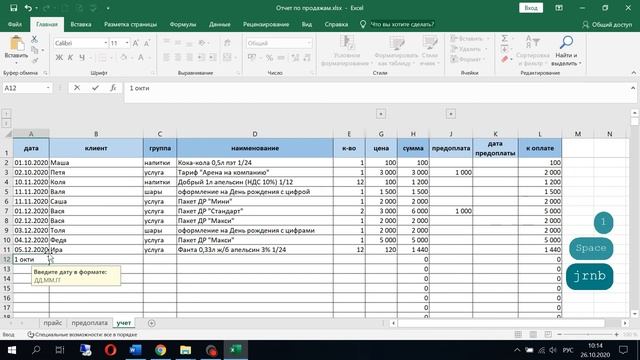Open Sort and filter (Сортировка и фильтр)
640x360 pixels.
(533, 51)
